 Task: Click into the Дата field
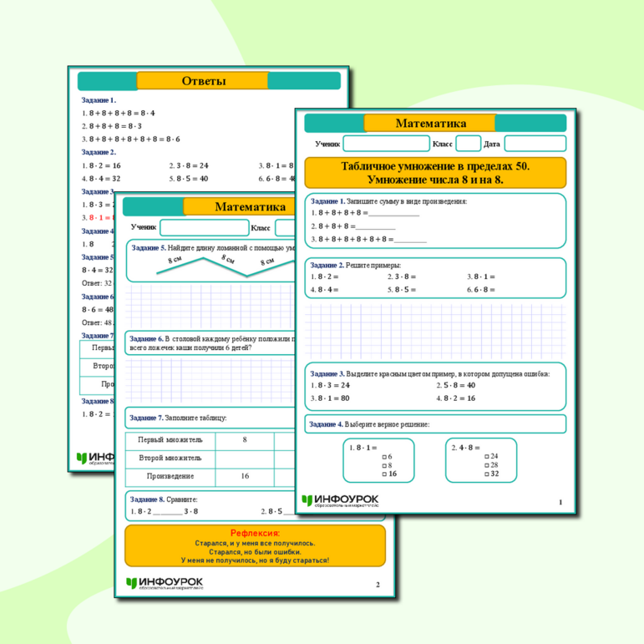click(x=535, y=144)
